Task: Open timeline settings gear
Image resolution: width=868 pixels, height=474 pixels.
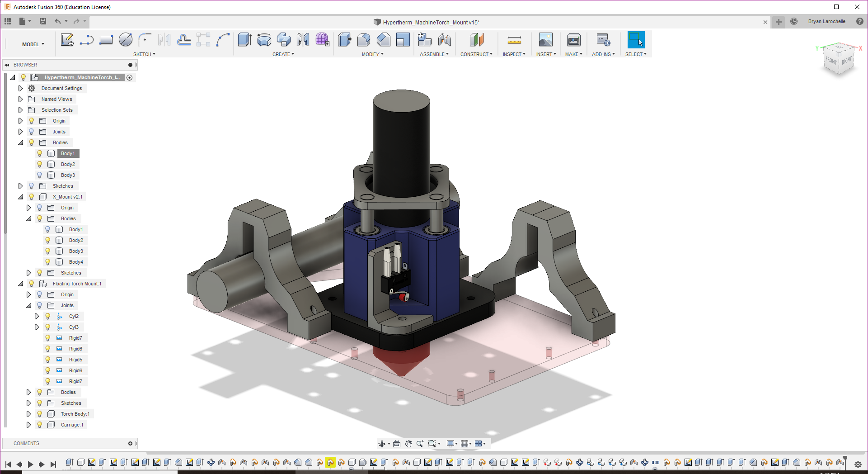Action: (x=858, y=464)
